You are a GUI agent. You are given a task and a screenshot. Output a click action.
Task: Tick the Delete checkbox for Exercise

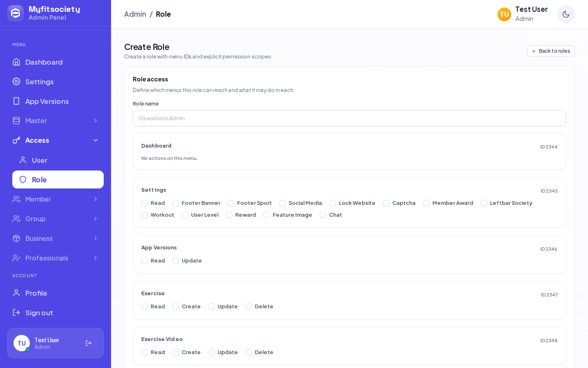coord(249,307)
